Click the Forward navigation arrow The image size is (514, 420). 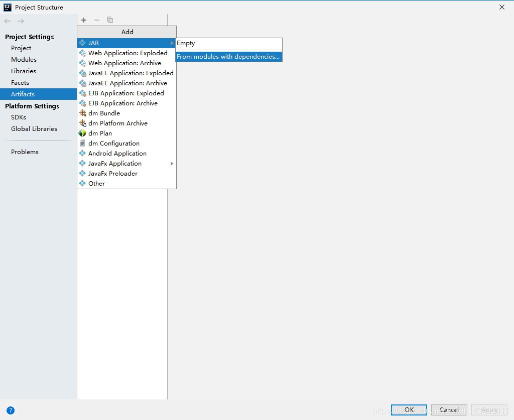(21, 21)
